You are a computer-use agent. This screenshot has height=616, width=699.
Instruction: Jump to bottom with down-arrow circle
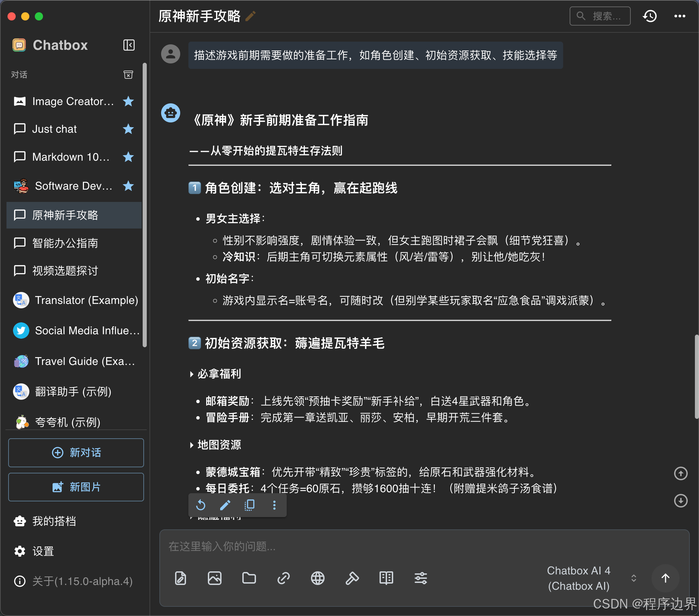pos(681,501)
